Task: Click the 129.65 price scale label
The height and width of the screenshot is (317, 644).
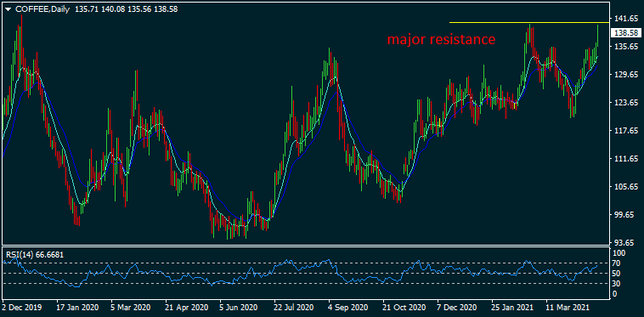Action: (x=626, y=75)
